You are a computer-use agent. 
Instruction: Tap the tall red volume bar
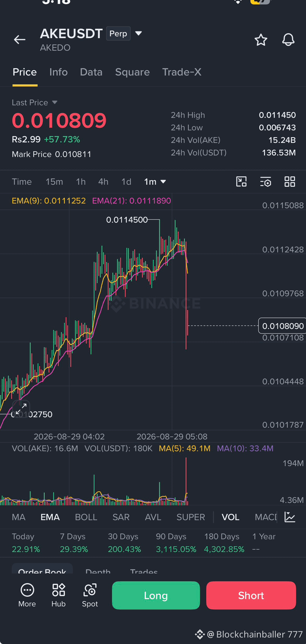186,481
